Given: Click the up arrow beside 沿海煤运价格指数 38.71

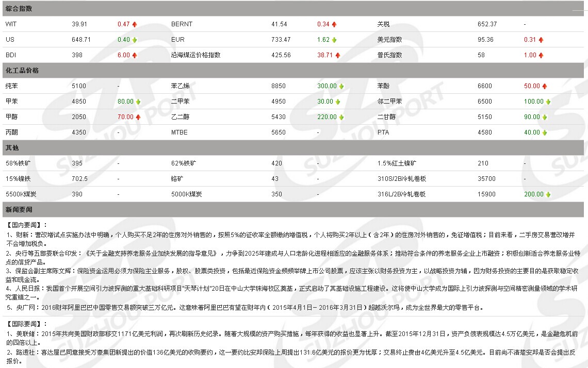Looking at the screenshot, I should pos(337,55).
